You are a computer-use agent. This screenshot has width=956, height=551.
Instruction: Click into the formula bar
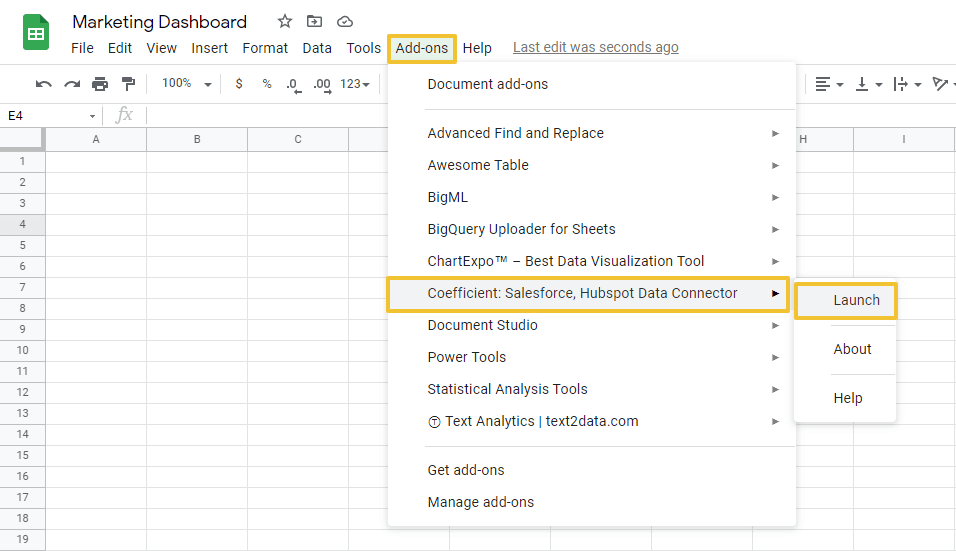click(x=267, y=116)
